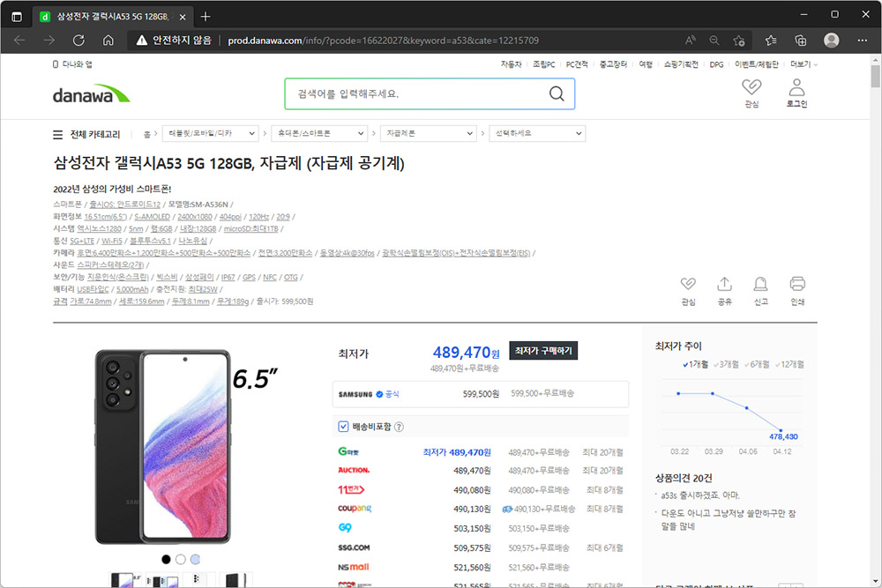This screenshot has height=588, width=882.
Task: Open the PC견적 top menu link
Action: pos(577,64)
